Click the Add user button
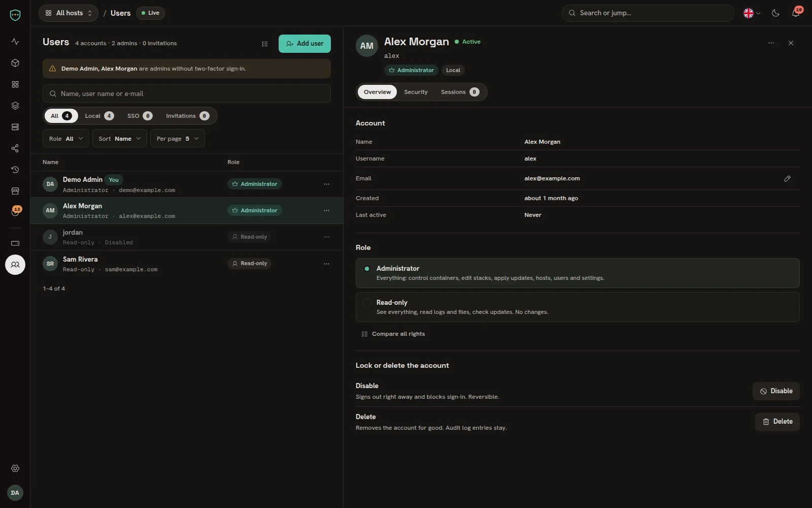Viewport: 812px width, 508px height. (304, 44)
